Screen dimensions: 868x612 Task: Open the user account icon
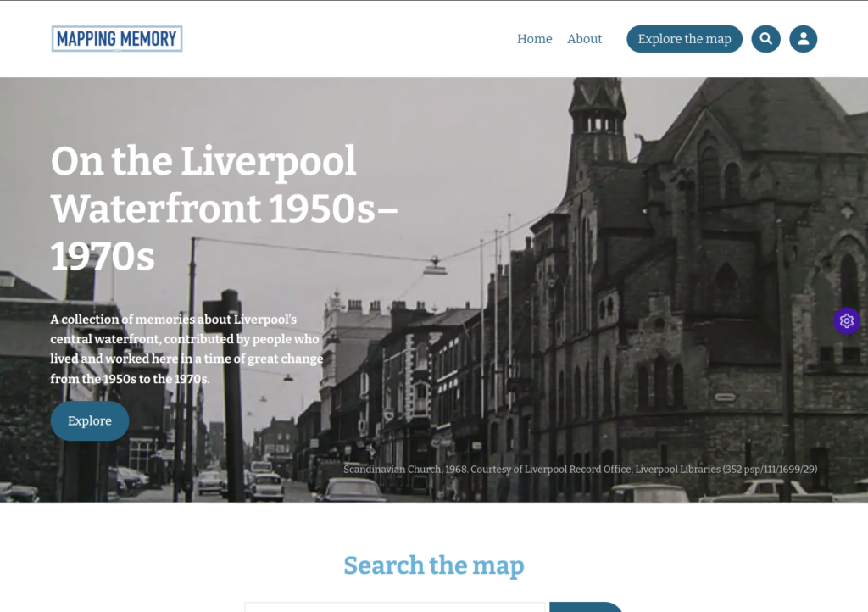803,39
